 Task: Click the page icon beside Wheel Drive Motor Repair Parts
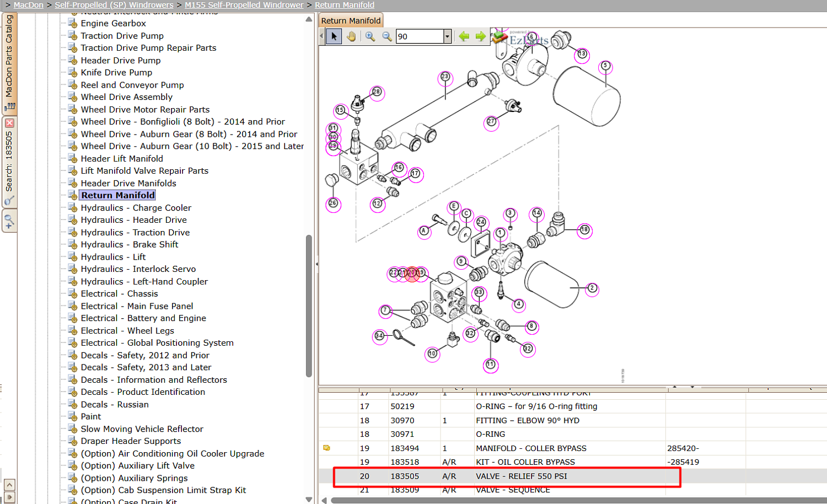(72, 109)
